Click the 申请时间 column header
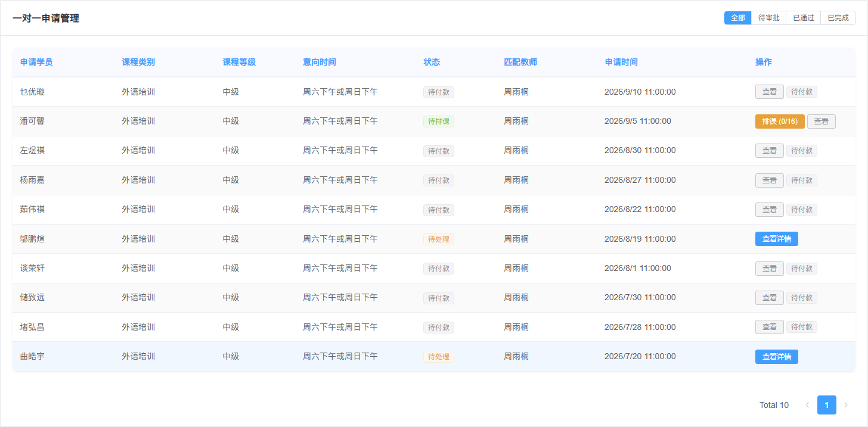This screenshot has width=868, height=427. (621, 62)
